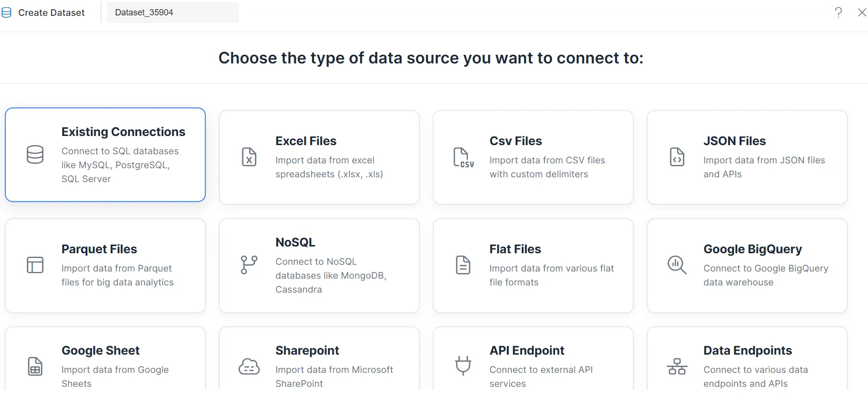This screenshot has width=868, height=395.
Task: Pick the Google Sheet source title
Action: tap(101, 350)
